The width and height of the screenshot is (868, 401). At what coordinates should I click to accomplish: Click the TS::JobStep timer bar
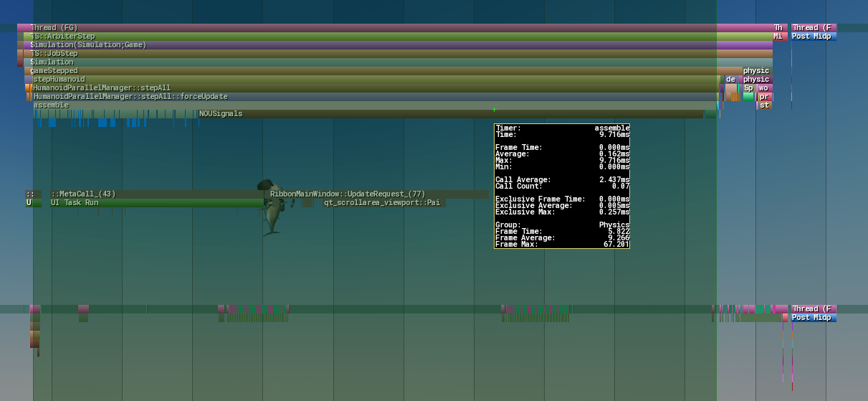tap(398, 53)
